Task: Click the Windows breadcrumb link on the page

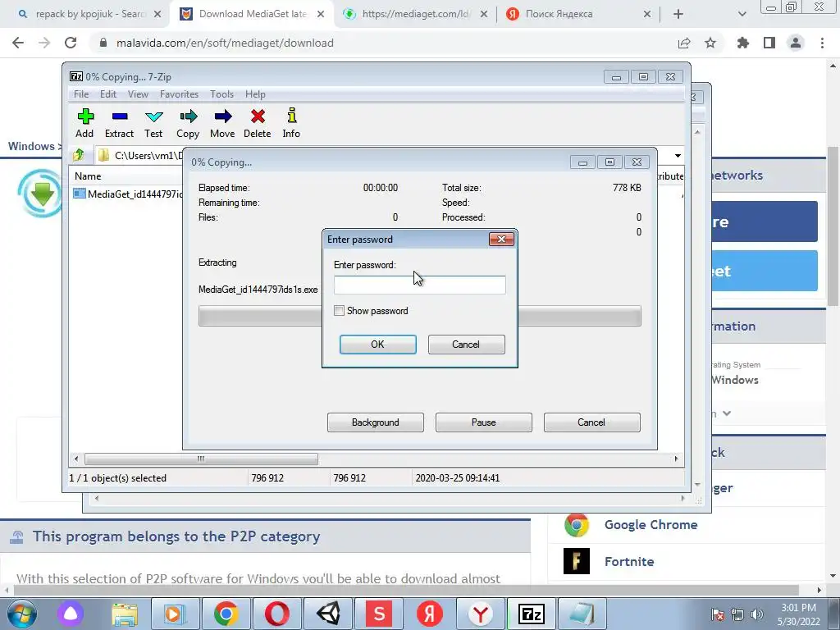Action: pyautogui.click(x=31, y=146)
